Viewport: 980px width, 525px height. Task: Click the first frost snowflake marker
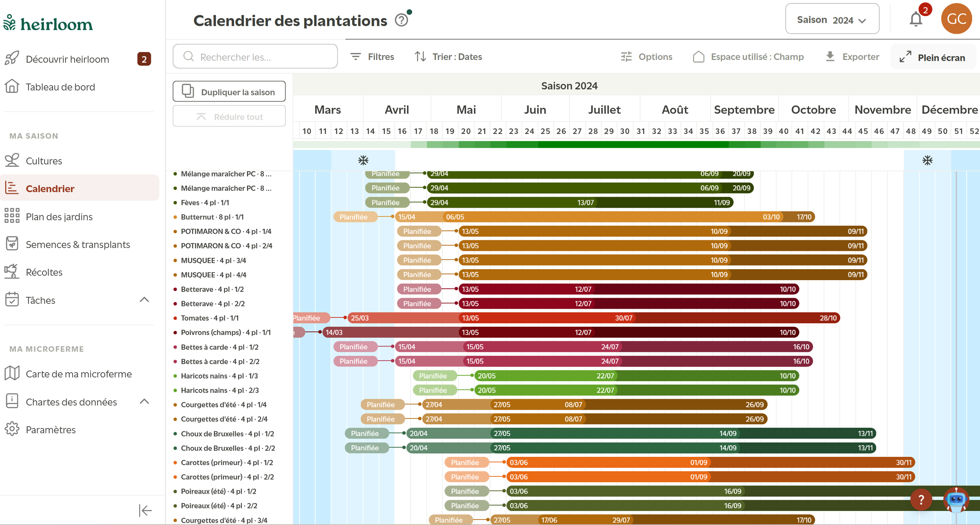(363, 160)
